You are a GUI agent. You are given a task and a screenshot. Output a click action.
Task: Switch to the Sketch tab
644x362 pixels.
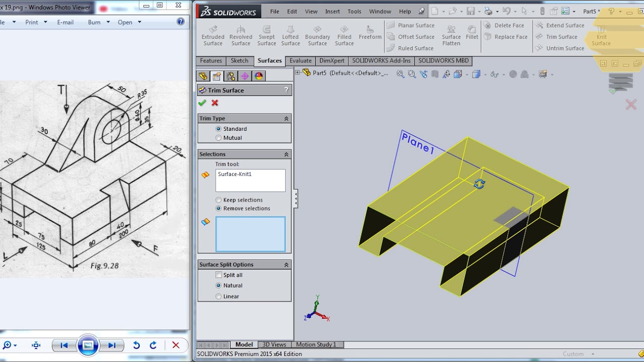[x=239, y=61]
